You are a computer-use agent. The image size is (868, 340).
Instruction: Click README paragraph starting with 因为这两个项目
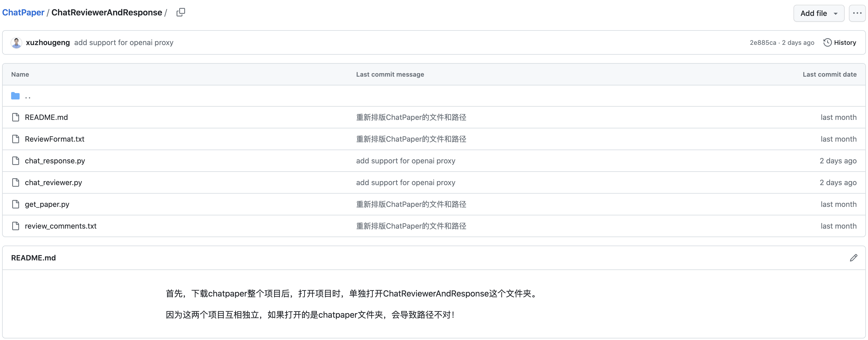310,315
